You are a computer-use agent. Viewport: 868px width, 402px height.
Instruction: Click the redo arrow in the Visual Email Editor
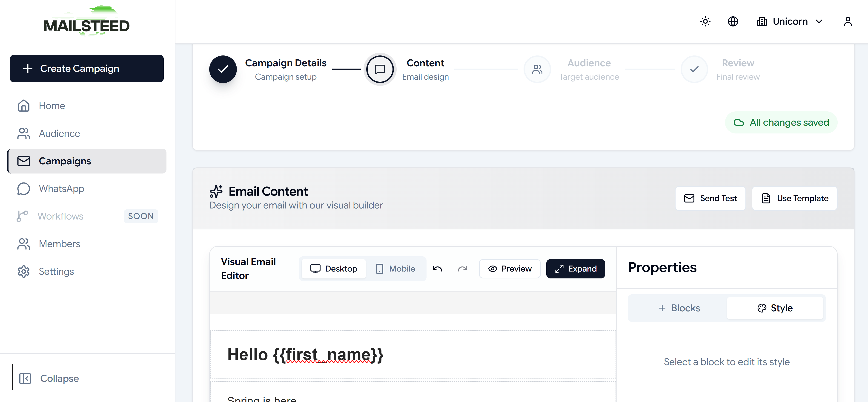pyautogui.click(x=462, y=269)
